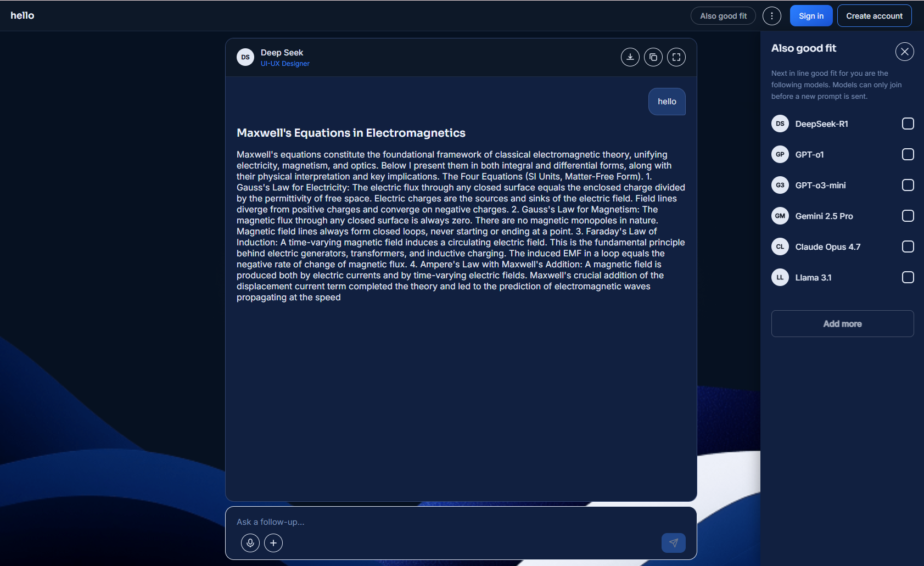Click the hello user message bubble
Image resolution: width=924 pixels, height=566 pixels.
coord(667,102)
